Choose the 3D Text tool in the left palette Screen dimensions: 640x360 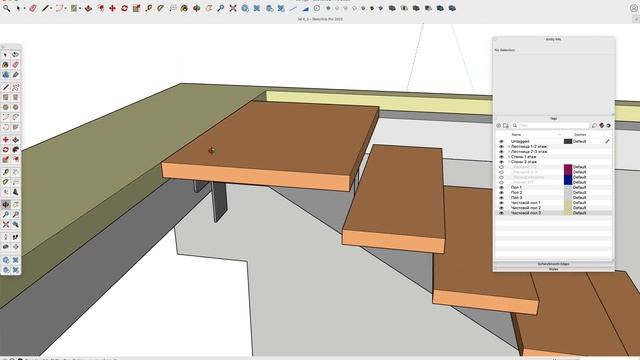[16, 192]
